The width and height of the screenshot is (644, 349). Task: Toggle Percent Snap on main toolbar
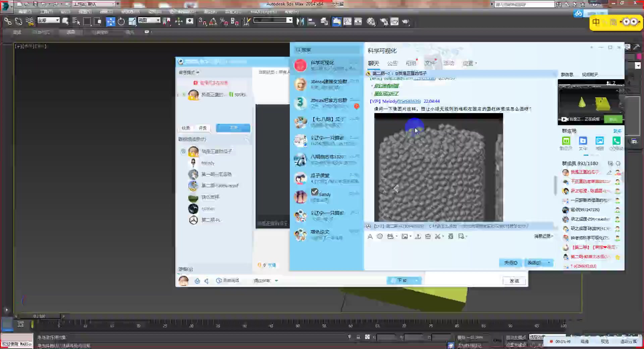tap(224, 22)
